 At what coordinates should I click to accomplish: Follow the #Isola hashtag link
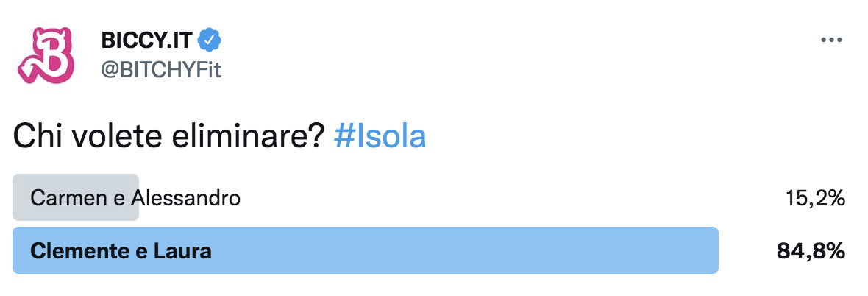click(x=380, y=137)
